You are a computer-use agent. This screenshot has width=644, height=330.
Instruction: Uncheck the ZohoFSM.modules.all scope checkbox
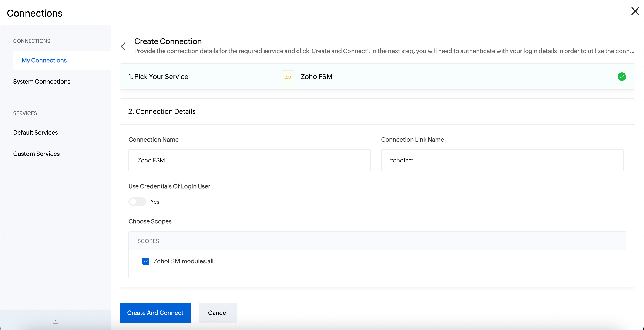[146, 261]
